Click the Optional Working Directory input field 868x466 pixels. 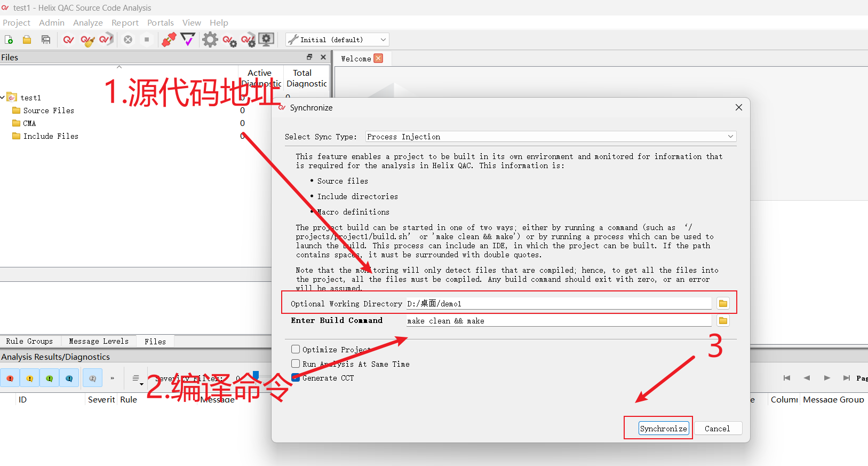click(x=559, y=303)
